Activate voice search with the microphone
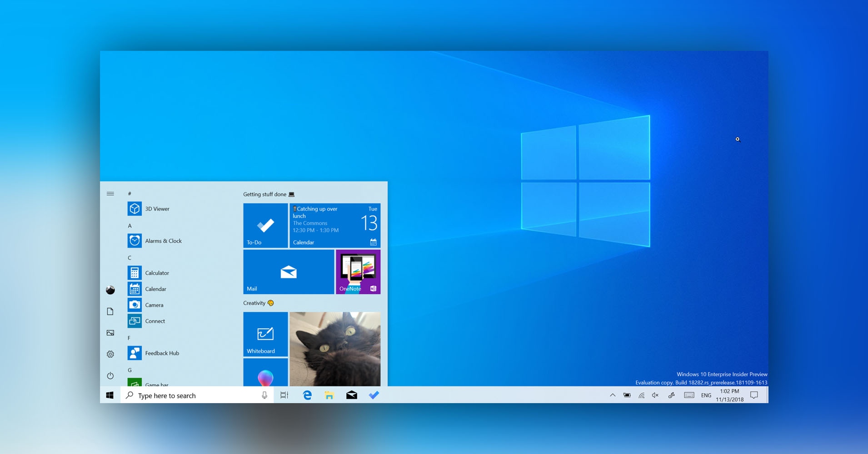Viewport: 868px width, 454px height. point(265,395)
